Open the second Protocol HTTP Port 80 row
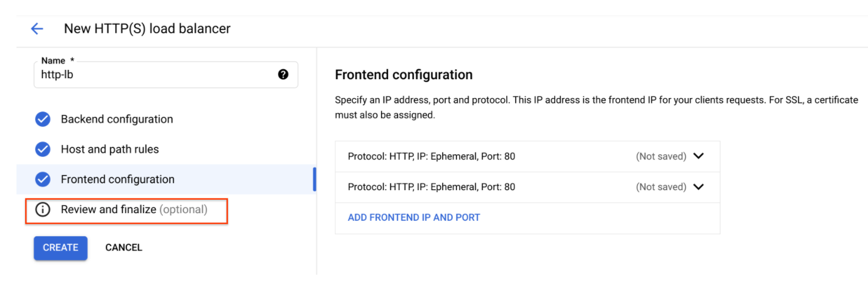 pyautogui.click(x=528, y=187)
